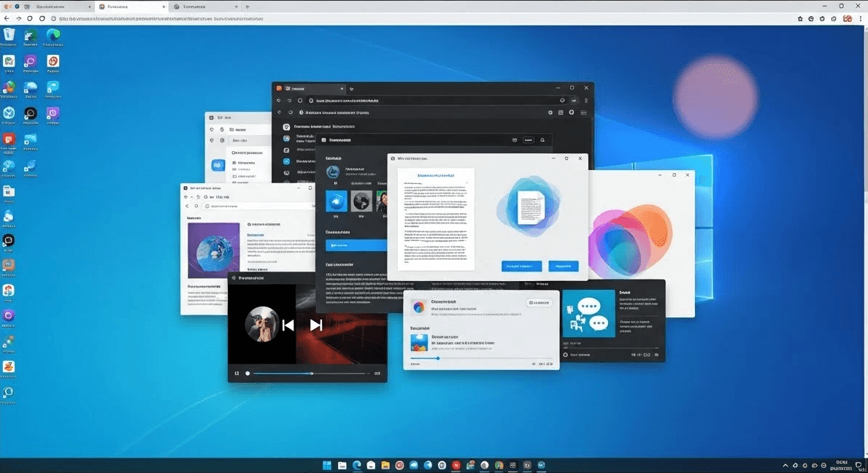
Task: Open the outer browser three-dot menu
Action: (x=861, y=18)
